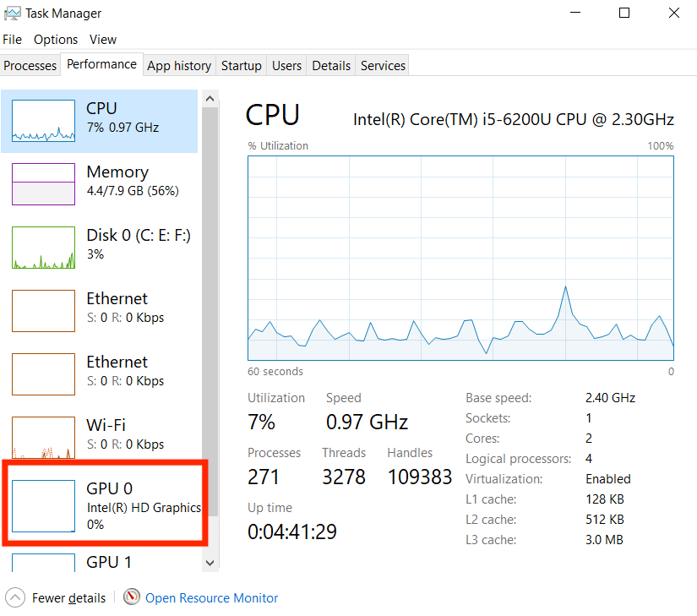Switch to the Processes tab
The image size is (697, 616).
pos(30,65)
